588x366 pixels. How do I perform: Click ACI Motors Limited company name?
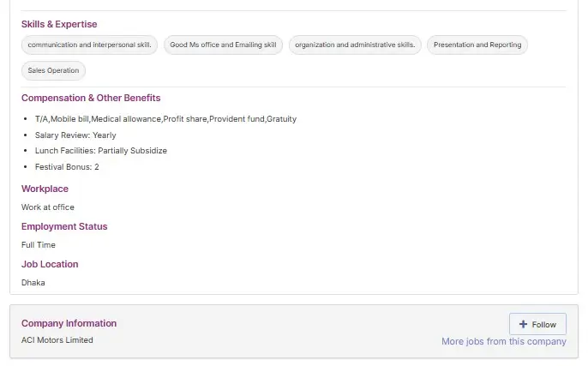point(57,340)
